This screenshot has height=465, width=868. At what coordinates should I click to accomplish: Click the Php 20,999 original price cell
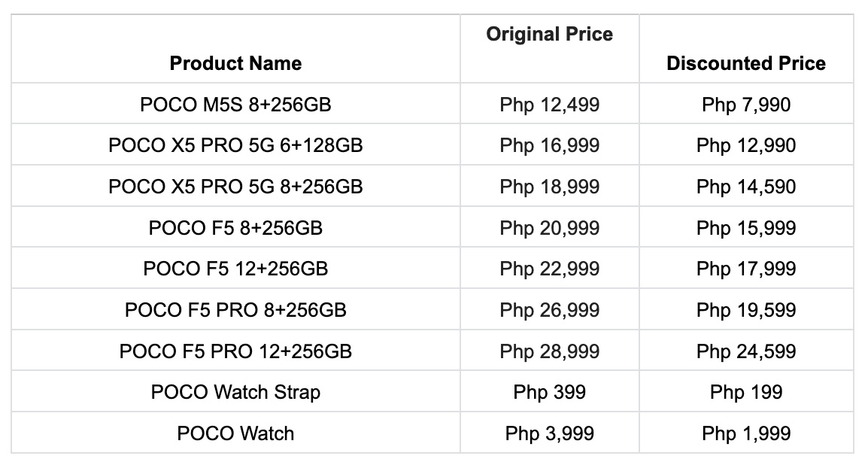click(x=550, y=227)
